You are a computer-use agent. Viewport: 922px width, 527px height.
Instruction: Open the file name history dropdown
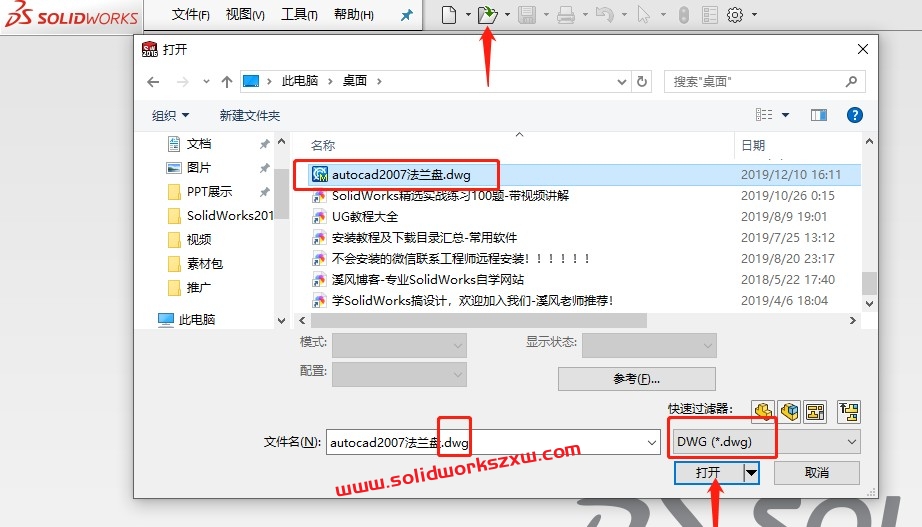[x=652, y=442]
